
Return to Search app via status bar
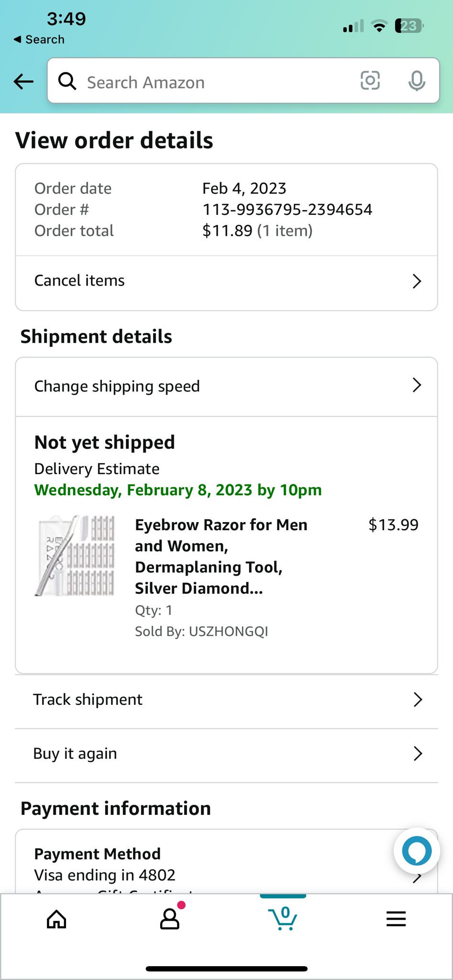click(x=39, y=39)
